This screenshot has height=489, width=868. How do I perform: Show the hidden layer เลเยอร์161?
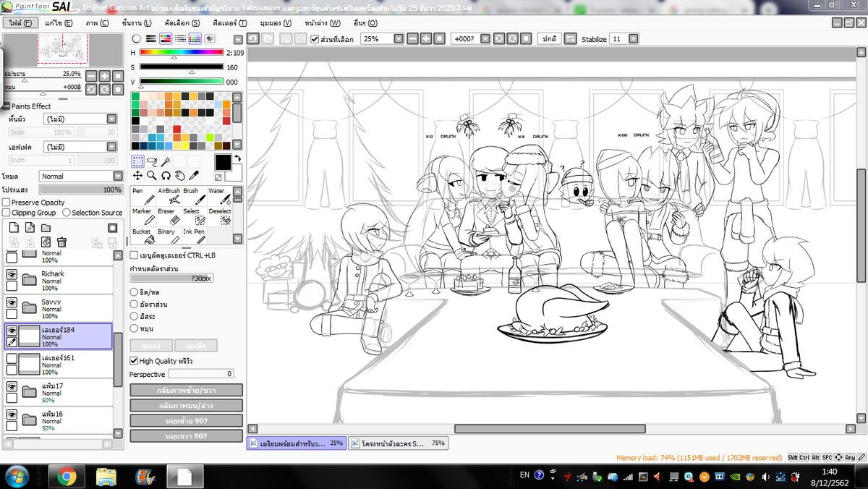pyautogui.click(x=12, y=359)
